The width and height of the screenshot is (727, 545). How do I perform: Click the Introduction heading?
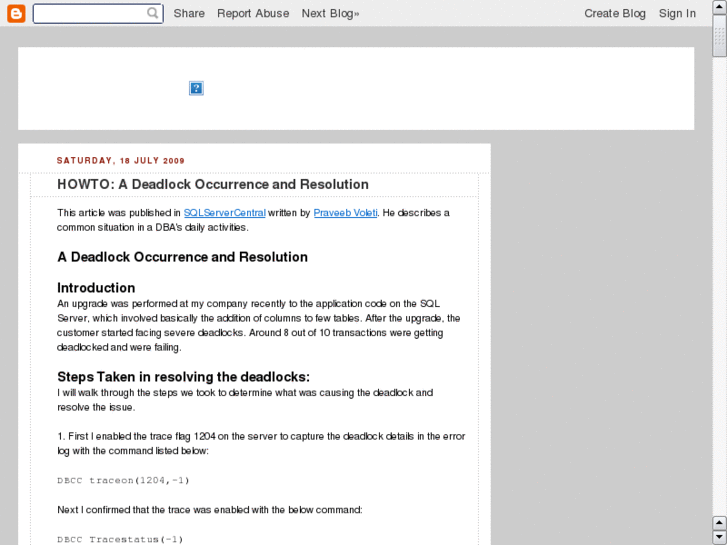tap(96, 288)
